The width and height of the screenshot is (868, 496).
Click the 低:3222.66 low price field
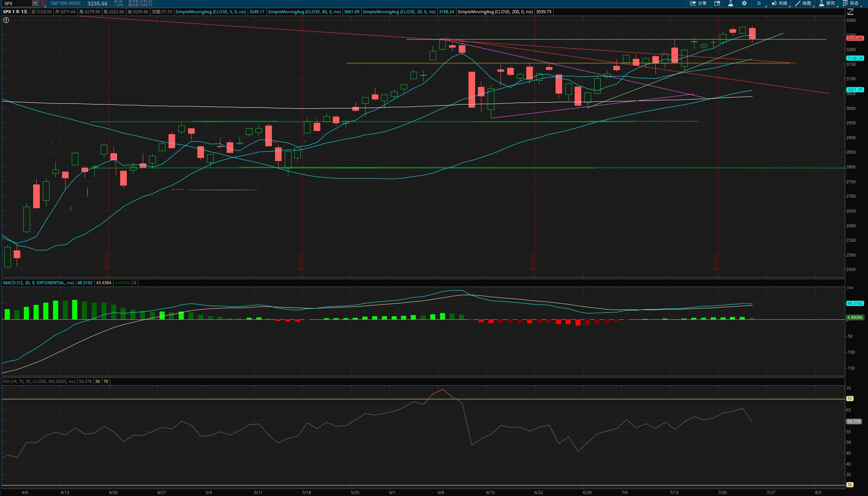pos(114,12)
